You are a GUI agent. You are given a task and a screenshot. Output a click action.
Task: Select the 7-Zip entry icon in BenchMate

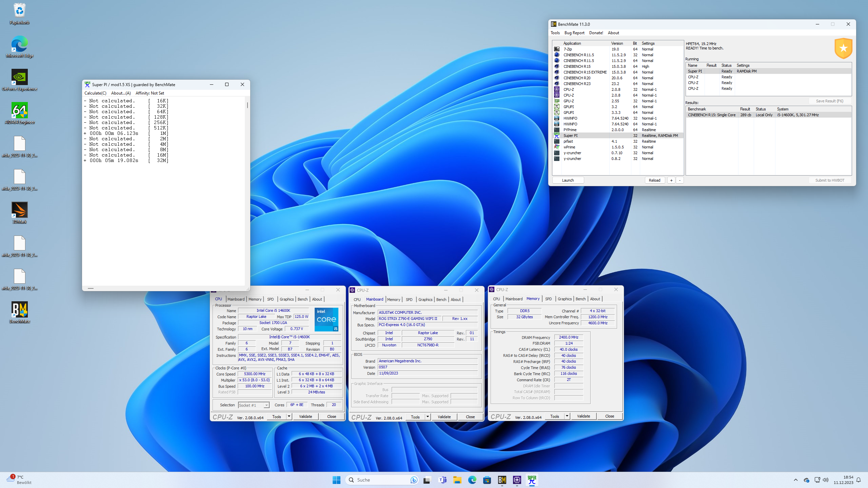(x=556, y=49)
